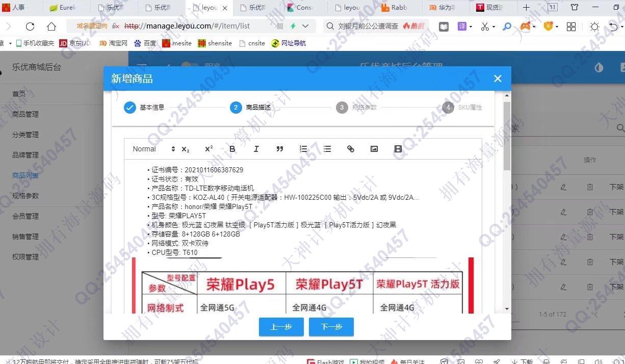Open the extensions grid icon
The width and height of the screenshot is (625, 364).
pyautogui.click(x=571, y=27)
